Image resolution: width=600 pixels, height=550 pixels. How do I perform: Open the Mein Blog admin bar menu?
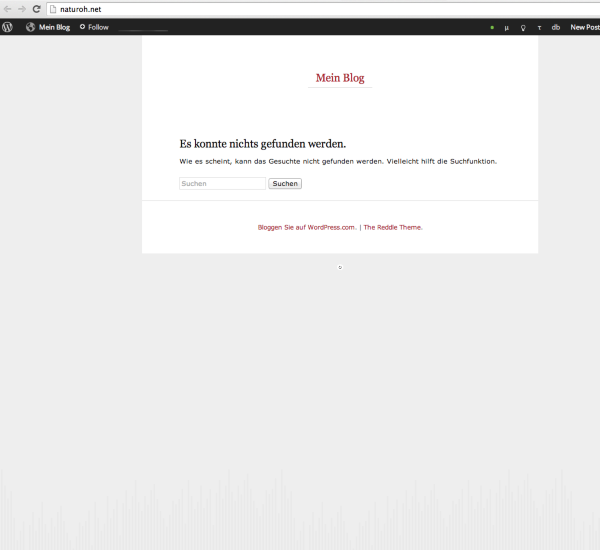[54, 27]
